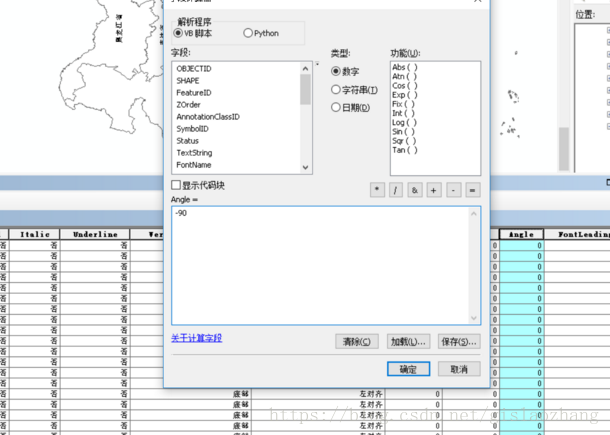Click the FontLeading column header in table
This screenshot has height=435, width=610.
pyautogui.click(x=577, y=234)
